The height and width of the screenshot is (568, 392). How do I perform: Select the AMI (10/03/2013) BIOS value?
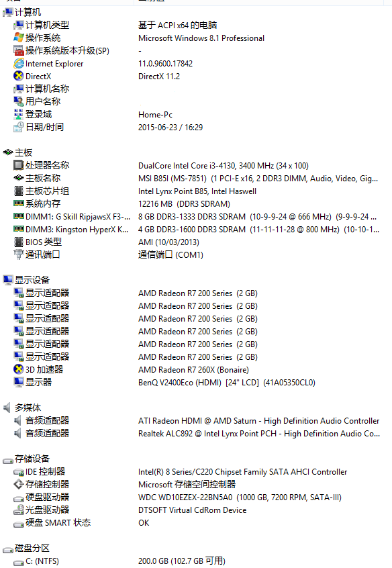[x=169, y=242]
